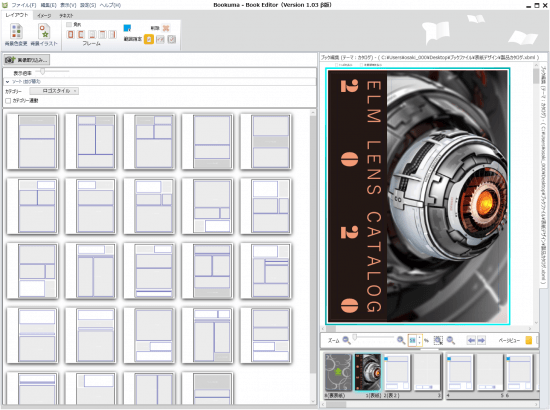550x410 pixels.
Task: Select the page 3 thumbnail
Action: (427, 372)
